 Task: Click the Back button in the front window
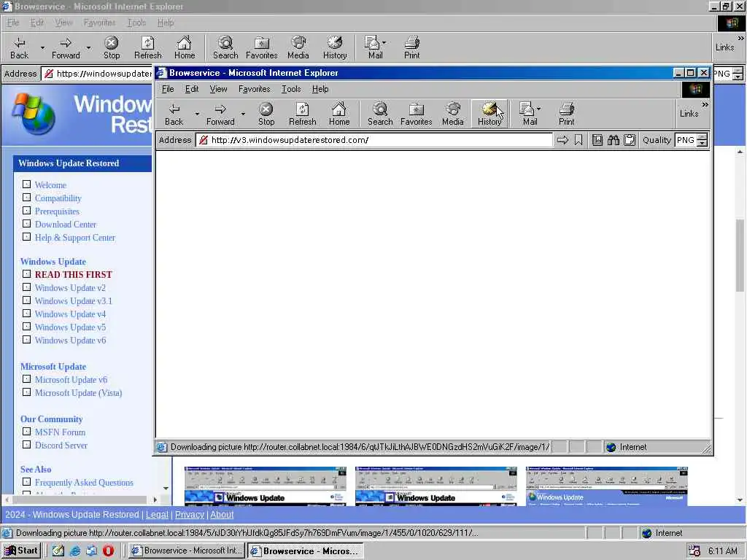pyautogui.click(x=174, y=114)
